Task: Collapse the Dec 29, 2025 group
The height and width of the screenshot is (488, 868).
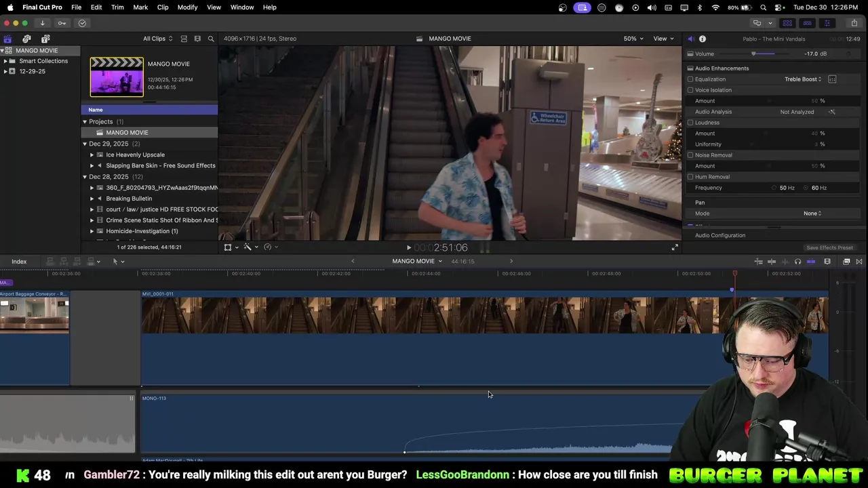Action: pos(85,144)
